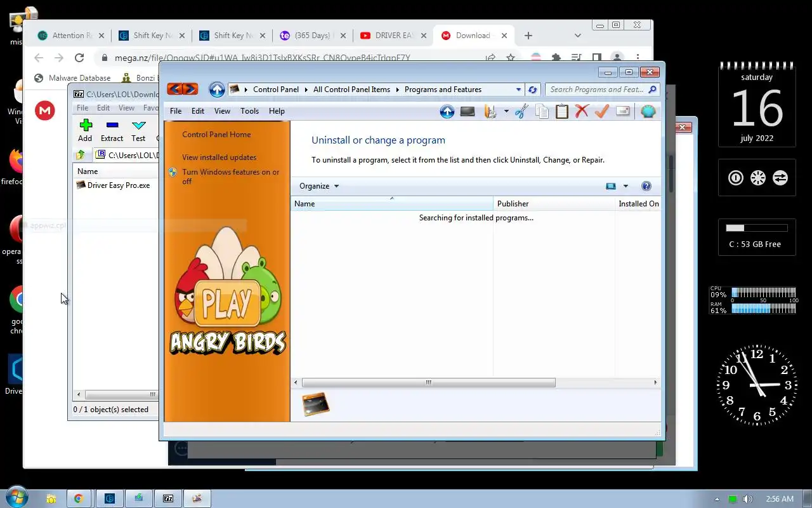Open Windows Explorer from the taskbar
The height and width of the screenshot is (508, 812).
pyautogui.click(x=51, y=498)
